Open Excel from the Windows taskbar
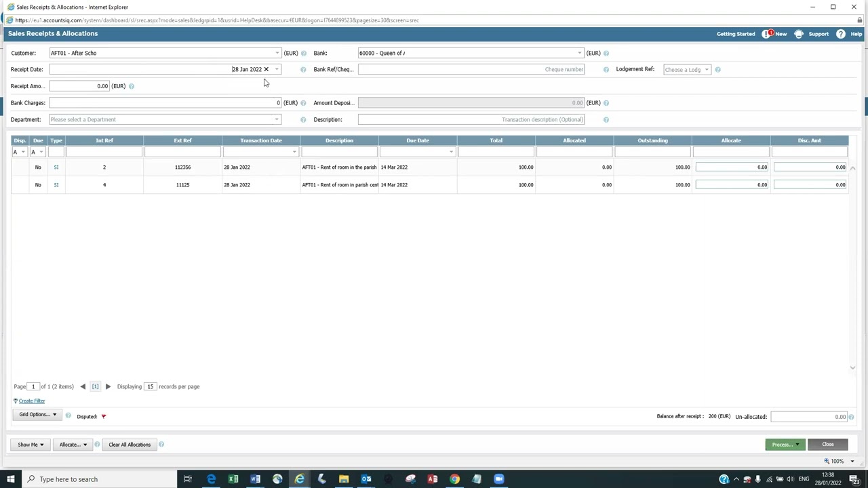Viewport: 868px width, 488px height. pyautogui.click(x=233, y=479)
